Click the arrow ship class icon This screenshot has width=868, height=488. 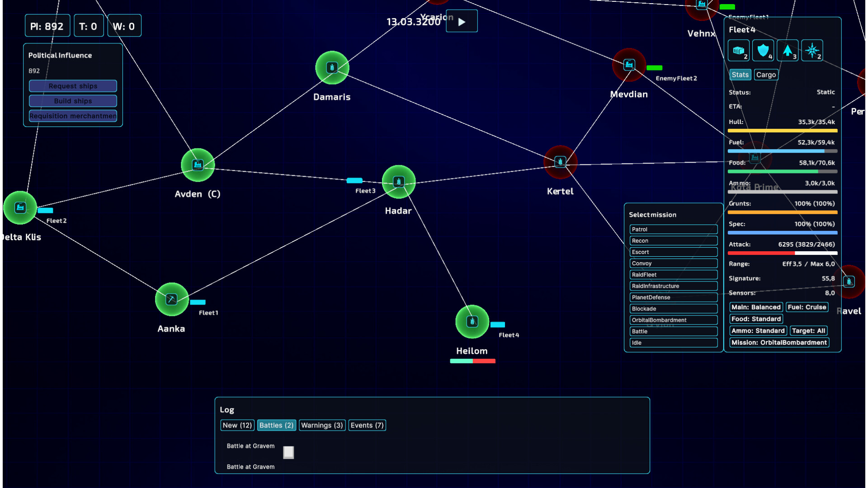[x=788, y=51]
